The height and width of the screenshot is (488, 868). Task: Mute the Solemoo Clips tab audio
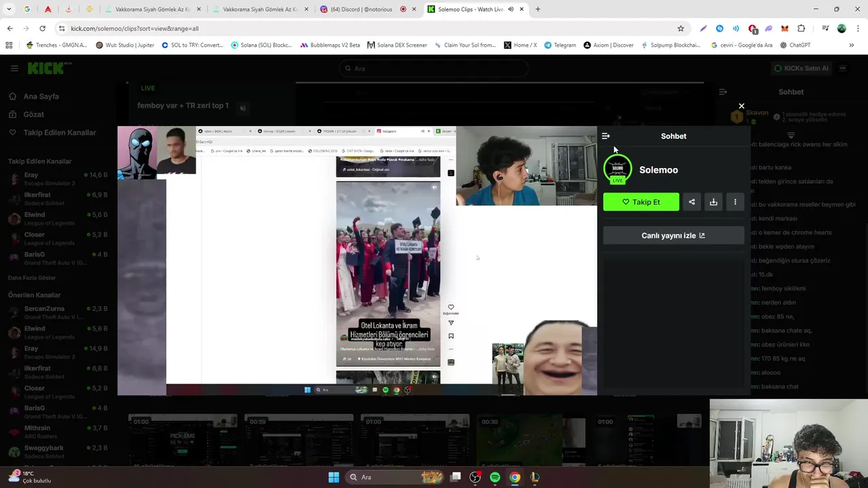point(511,9)
